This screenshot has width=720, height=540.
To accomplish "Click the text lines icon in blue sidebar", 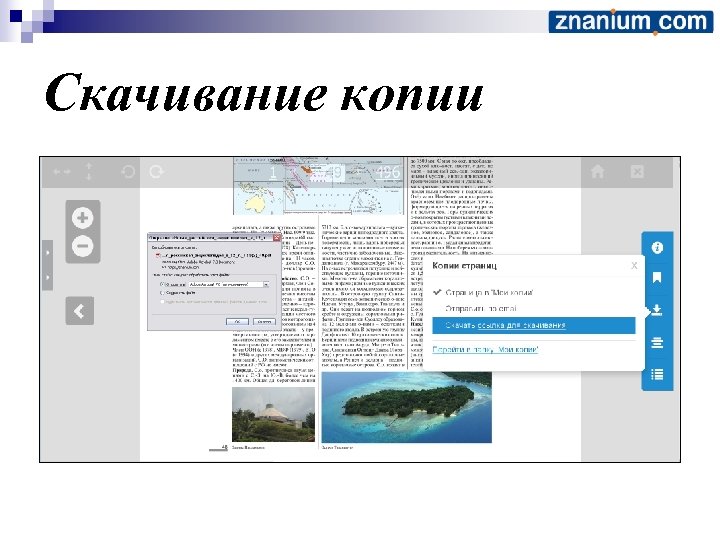I will coord(657,343).
